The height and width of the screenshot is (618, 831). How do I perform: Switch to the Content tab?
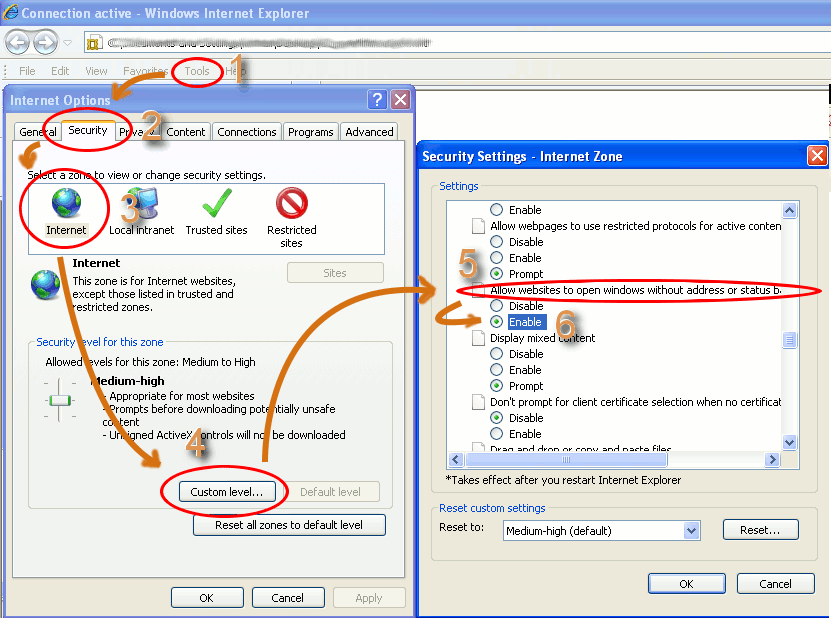(x=185, y=132)
